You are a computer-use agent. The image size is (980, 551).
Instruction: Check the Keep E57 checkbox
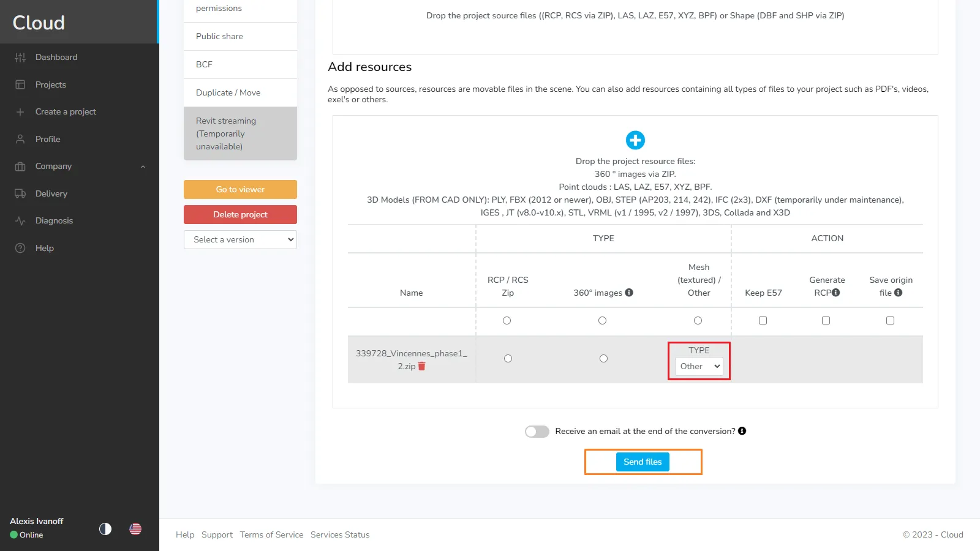763,320
